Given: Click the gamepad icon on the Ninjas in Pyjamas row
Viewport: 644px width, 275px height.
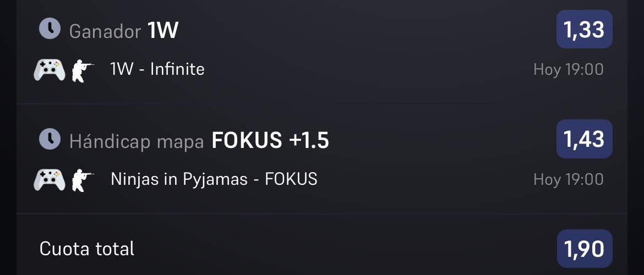Looking at the screenshot, I should [x=50, y=180].
